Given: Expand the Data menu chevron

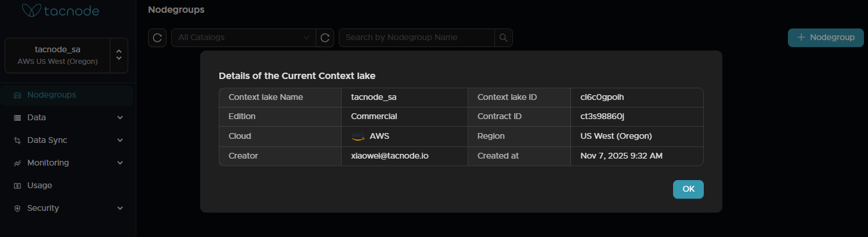Looking at the screenshot, I should 120,117.
